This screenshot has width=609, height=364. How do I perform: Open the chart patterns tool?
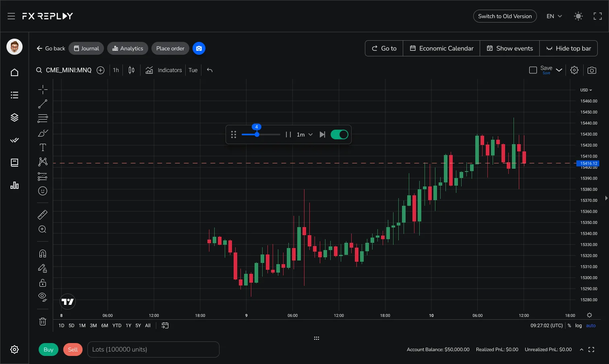43,162
